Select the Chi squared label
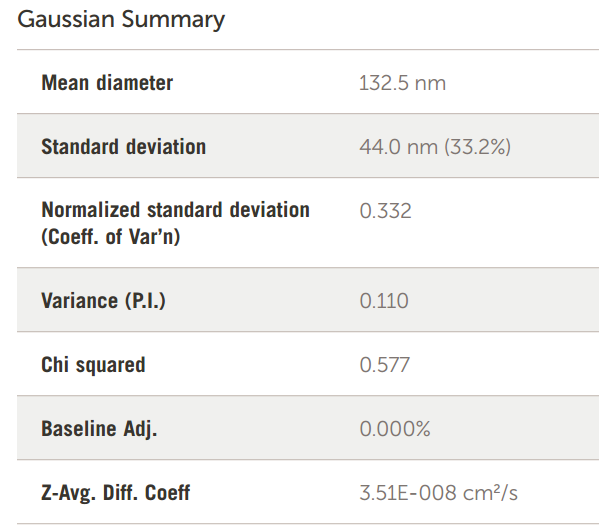The image size is (610, 532). 93,365
